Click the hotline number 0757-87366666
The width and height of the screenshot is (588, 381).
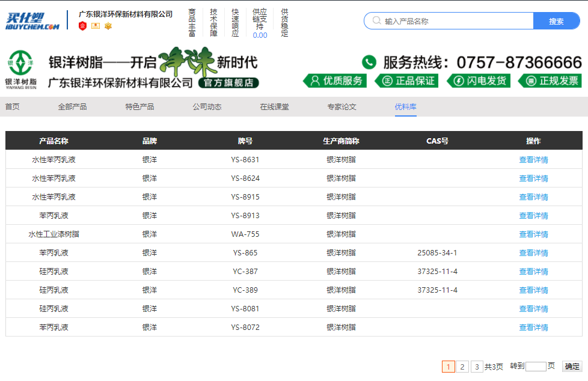click(x=519, y=62)
